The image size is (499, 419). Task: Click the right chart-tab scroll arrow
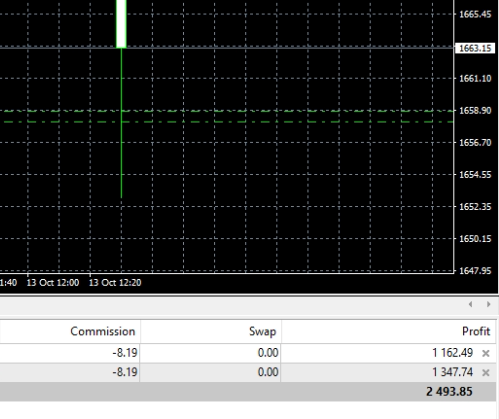[489, 304]
